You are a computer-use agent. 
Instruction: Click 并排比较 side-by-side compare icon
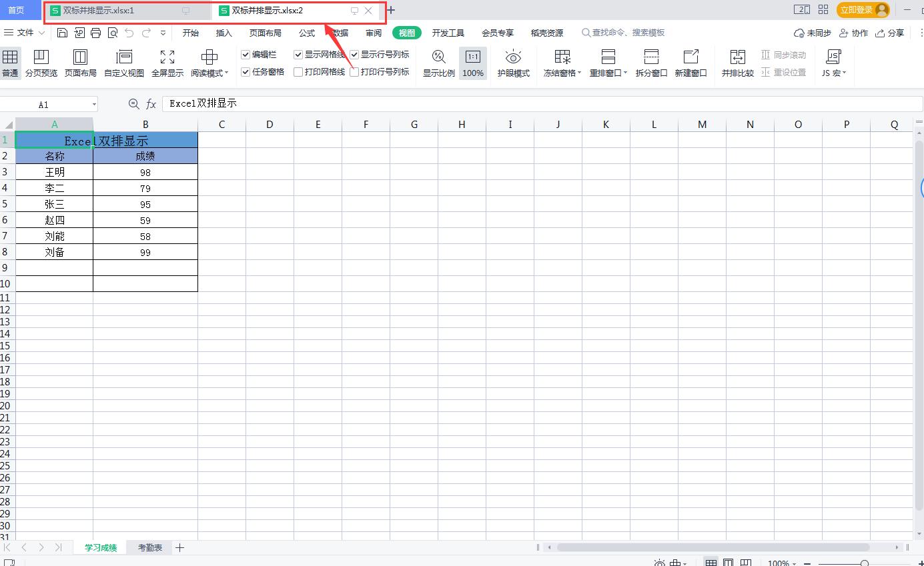[x=737, y=63]
